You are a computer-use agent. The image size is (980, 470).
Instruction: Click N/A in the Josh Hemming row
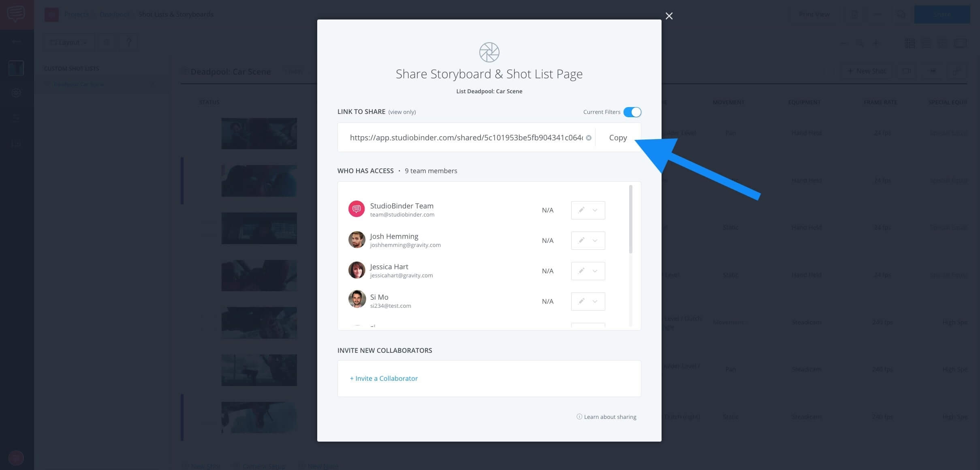point(547,240)
